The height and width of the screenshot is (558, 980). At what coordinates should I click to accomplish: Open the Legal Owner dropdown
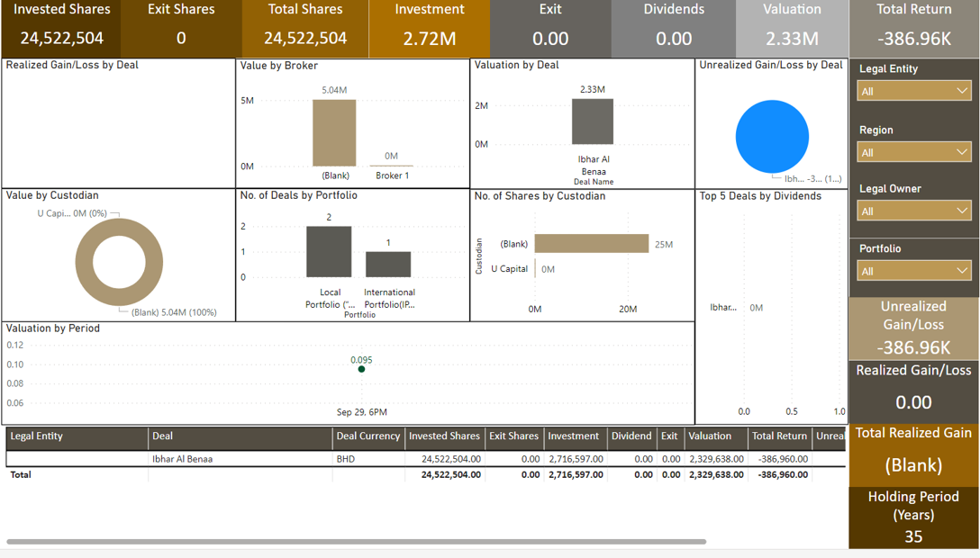913,211
